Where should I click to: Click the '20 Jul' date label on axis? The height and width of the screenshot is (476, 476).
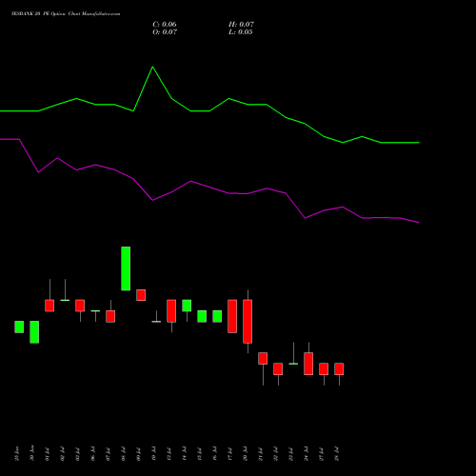coord(246,454)
